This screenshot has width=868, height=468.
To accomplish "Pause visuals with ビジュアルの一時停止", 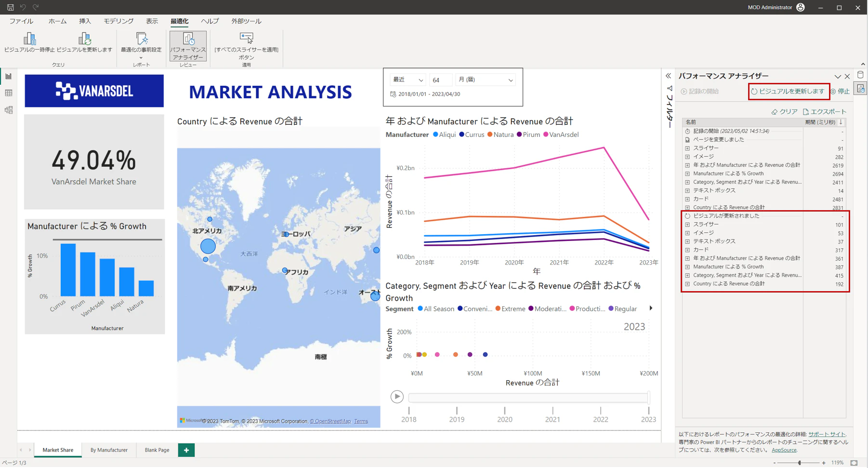I will [x=30, y=42].
